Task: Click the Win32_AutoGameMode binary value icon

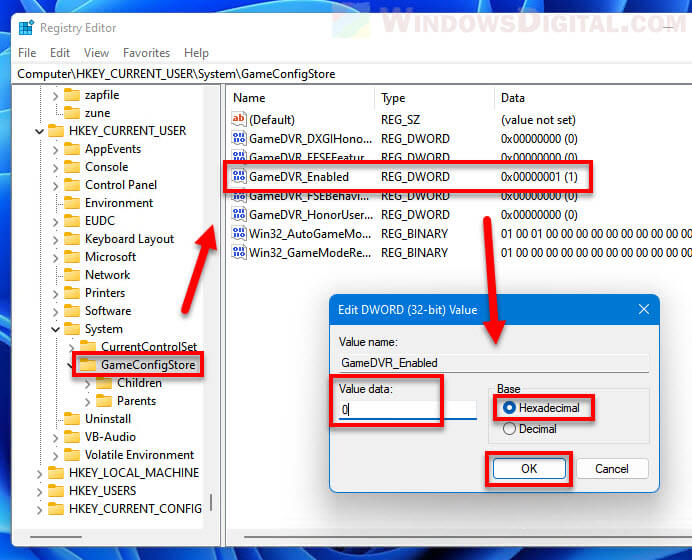Action: click(239, 234)
